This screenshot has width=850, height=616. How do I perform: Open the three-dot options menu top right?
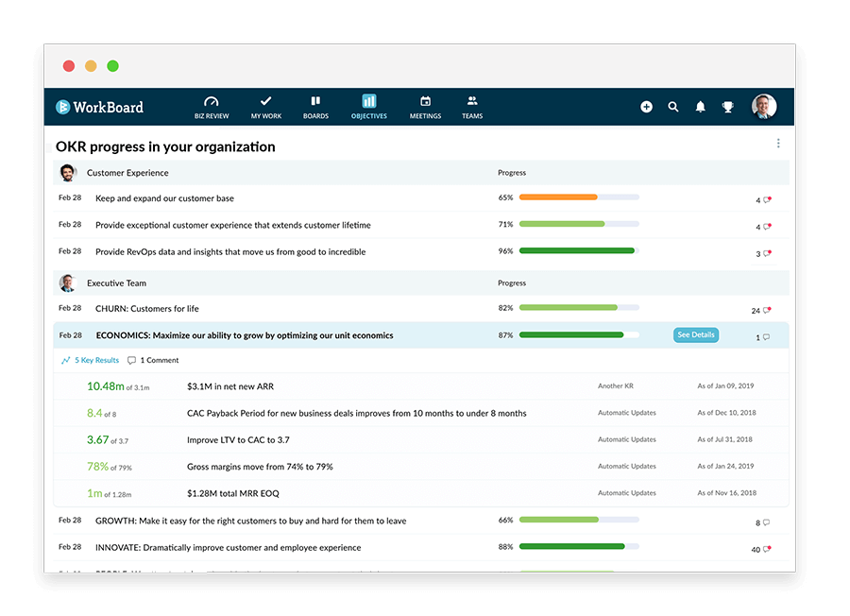tap(778, 143)
